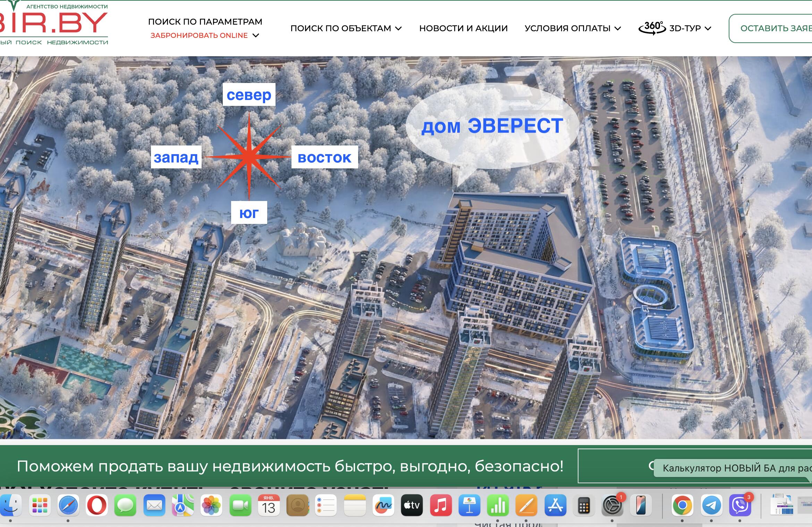This screenshot has height=527, width=812.
Task: Launch the Photos app from the dock
Action: [x=211, y=505]
